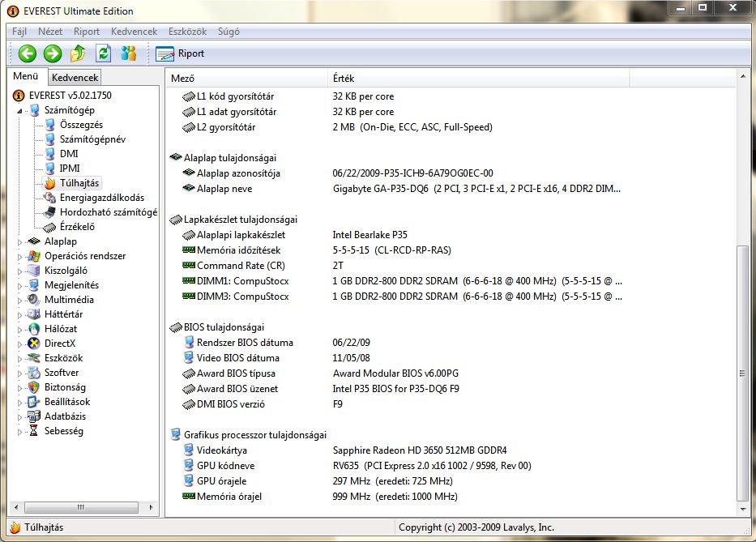Select Számítógépnév in tree
The height and width of the screenshot is (542, 756).
[92, 139]
